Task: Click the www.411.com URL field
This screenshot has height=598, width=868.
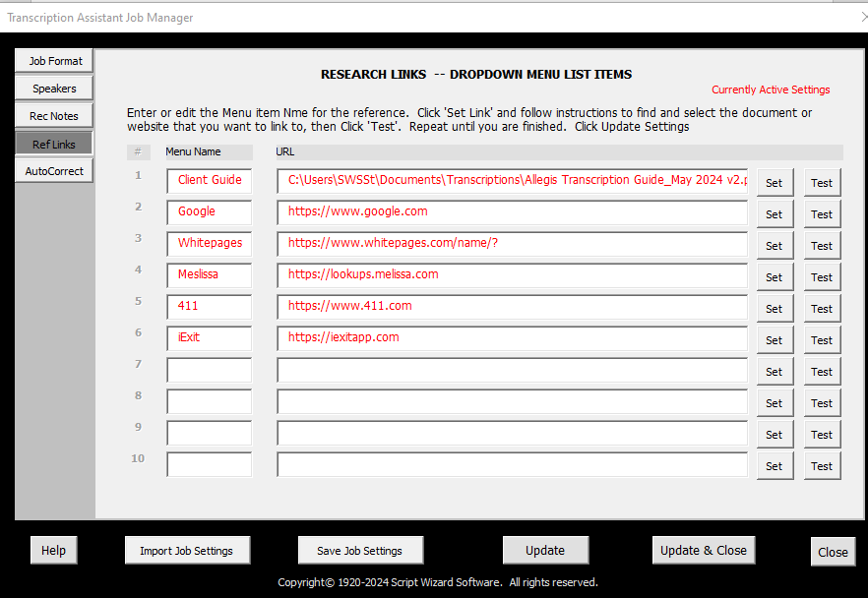Action: point(512,307)
